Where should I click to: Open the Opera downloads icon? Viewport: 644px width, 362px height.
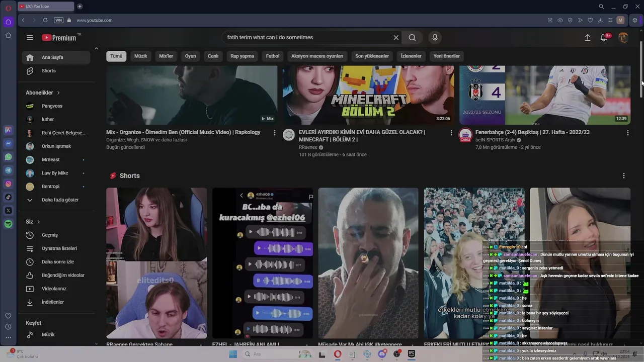point(600,20)
